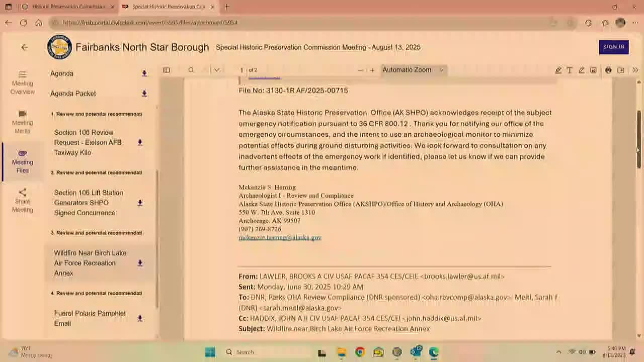644x362 pixels.
Task: Open Outlook from the taskbar
Action: [416, 352]
